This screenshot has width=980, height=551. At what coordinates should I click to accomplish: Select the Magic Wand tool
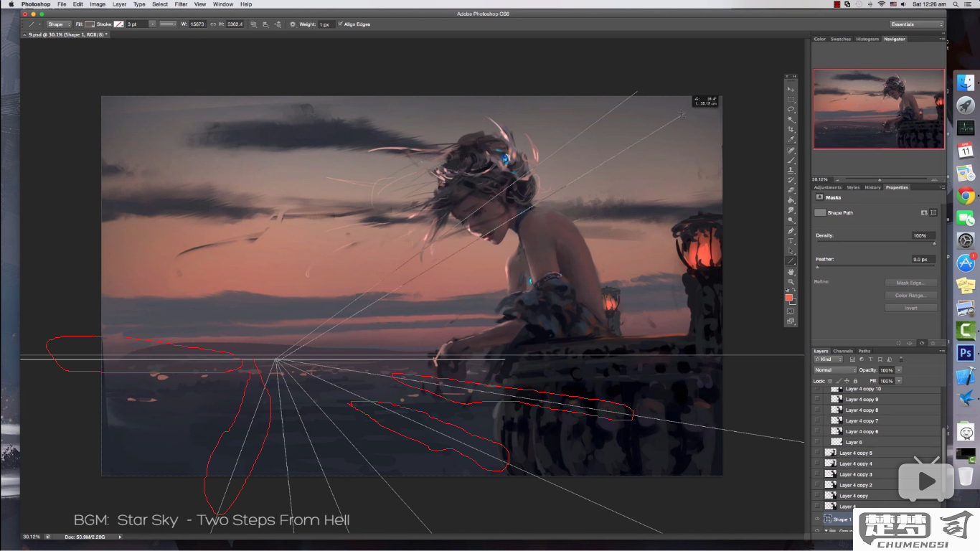[x=791, y=121]
